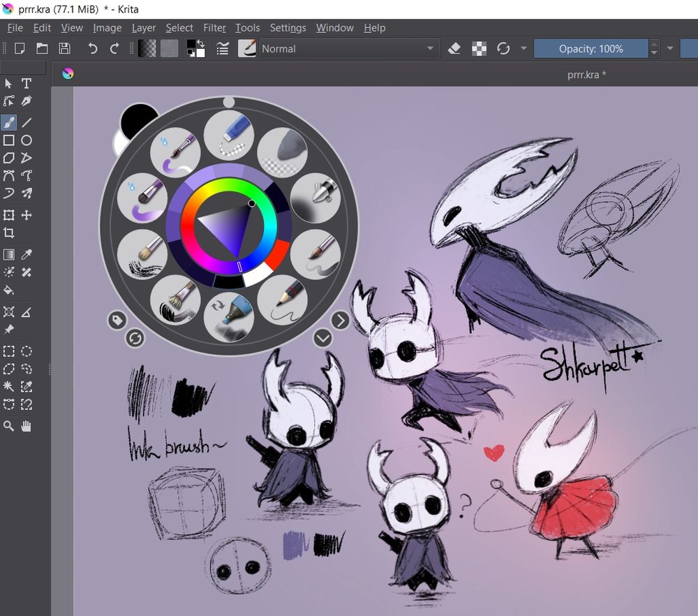Open the File menu
Viewport: 698px width, 616px height.
(x=15, y=28)
